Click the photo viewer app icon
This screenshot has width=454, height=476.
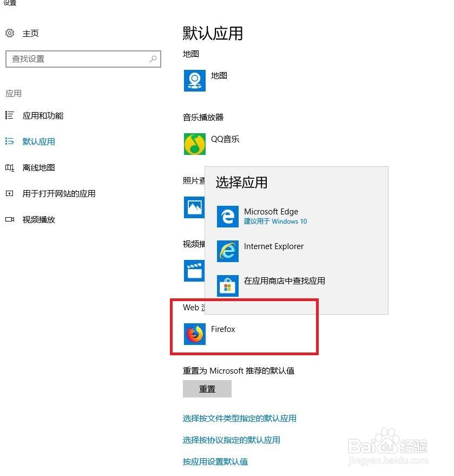tap(194, 207)
